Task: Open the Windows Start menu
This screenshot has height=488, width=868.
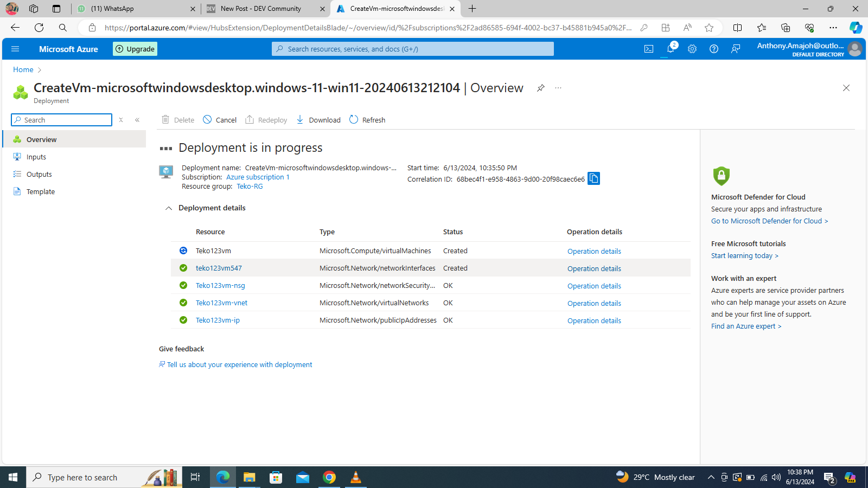Action: [x=13, y=477]
